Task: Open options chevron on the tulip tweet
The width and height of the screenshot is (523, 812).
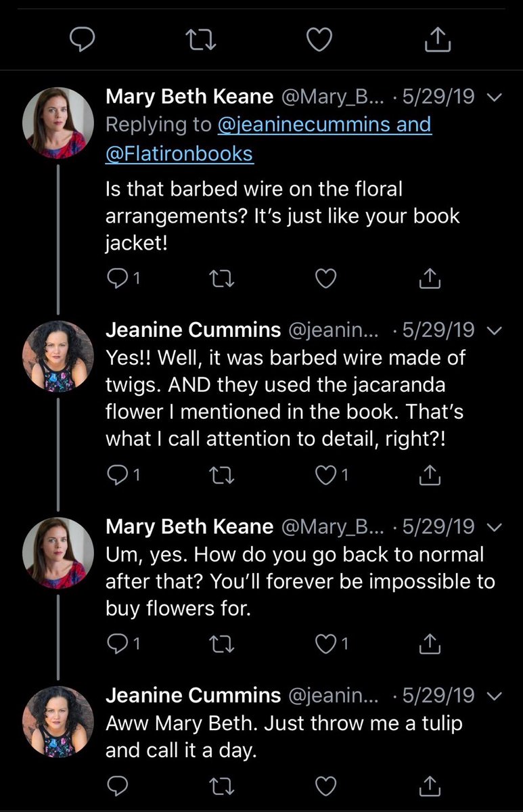Action: coord(493,696)
